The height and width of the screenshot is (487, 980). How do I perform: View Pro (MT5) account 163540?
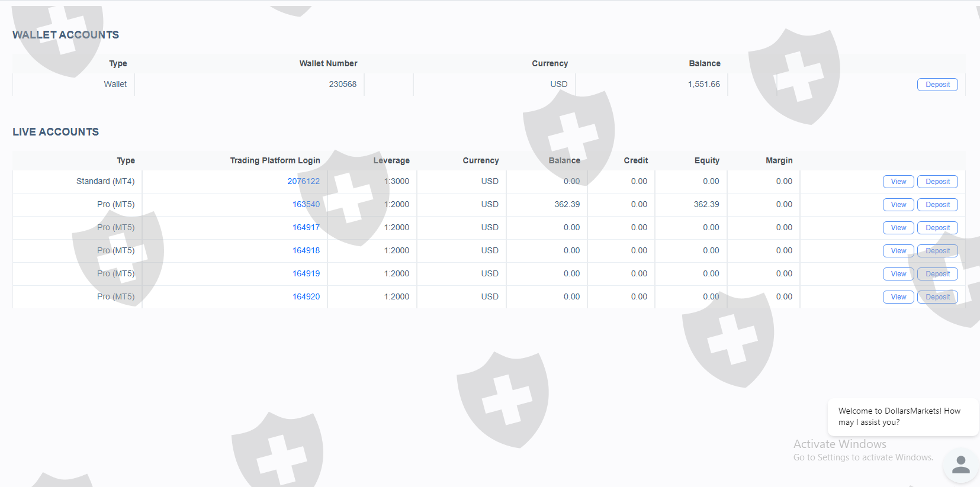[898, 205]
